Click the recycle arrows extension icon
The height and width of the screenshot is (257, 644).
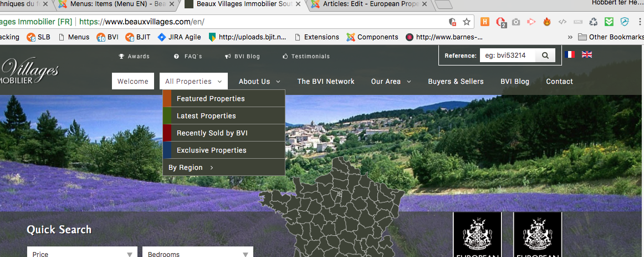[594, 22]
